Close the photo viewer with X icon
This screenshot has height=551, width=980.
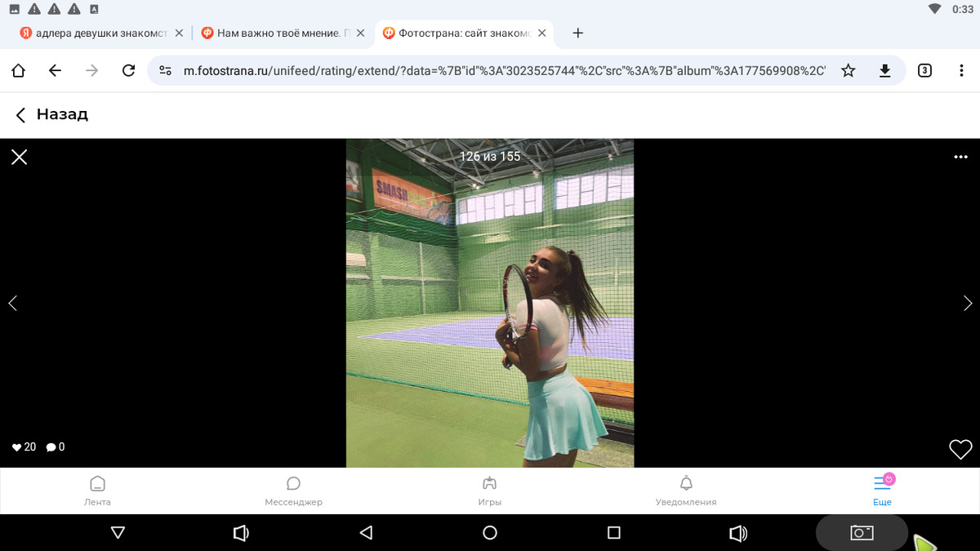pos(20,157)
